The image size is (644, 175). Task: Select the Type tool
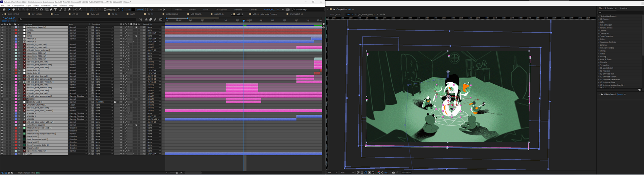(55, 9)
